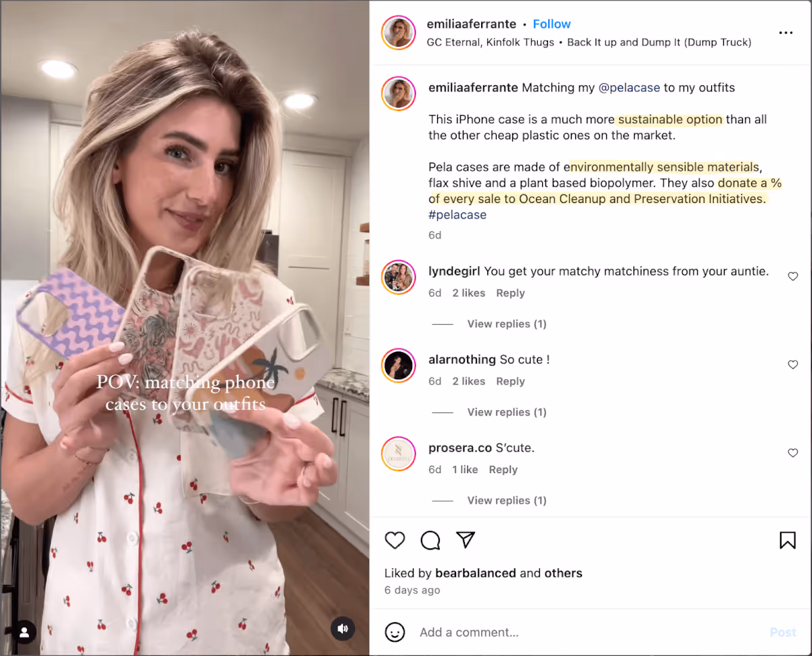Open emiliaaferrante's header profile picture
Screen dimensions: 812x656
[399, 32]
